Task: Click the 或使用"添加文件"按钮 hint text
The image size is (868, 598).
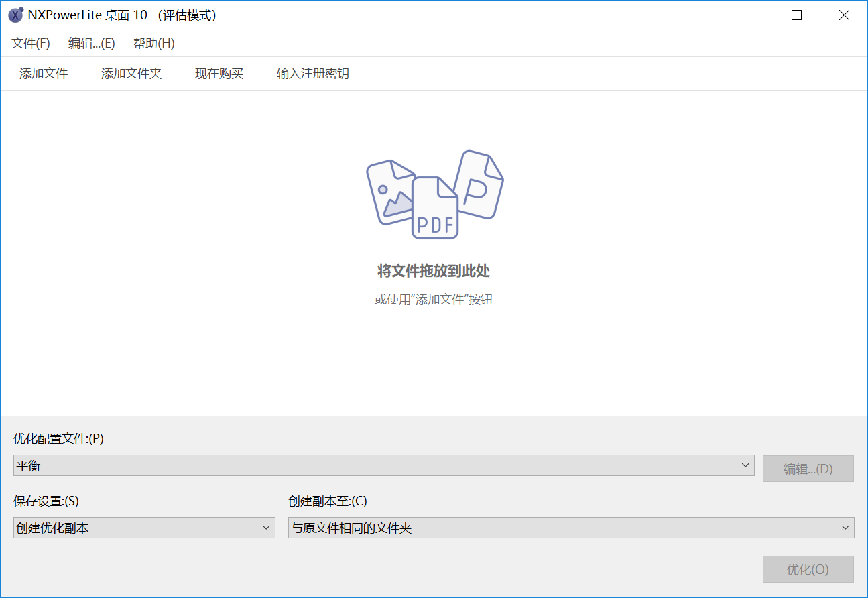Action: [434, 300]
